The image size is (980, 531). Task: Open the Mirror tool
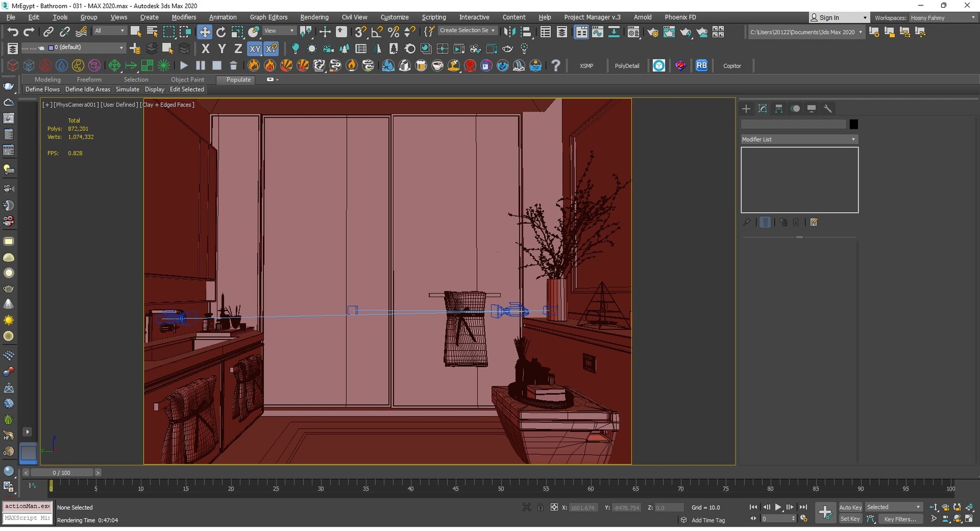click(x=509, y=32)
